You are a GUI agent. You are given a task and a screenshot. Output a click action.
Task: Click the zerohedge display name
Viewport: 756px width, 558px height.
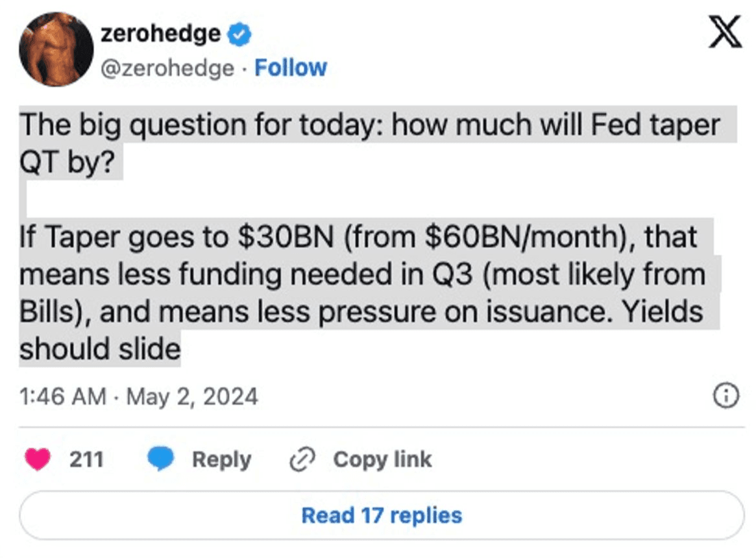[x=160, y=34]
